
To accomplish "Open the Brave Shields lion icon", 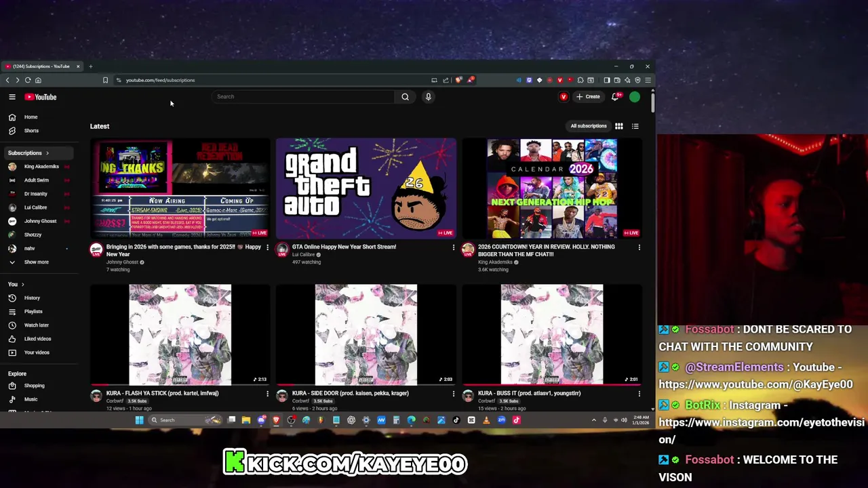I will (x=458, y=80).
